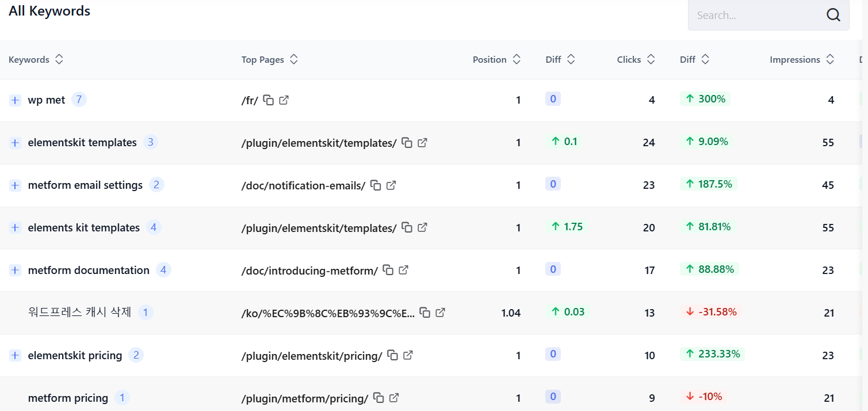Screen dimensions: 868x411
Task: Click the metform documentation keyword
Action: point(89,271)
